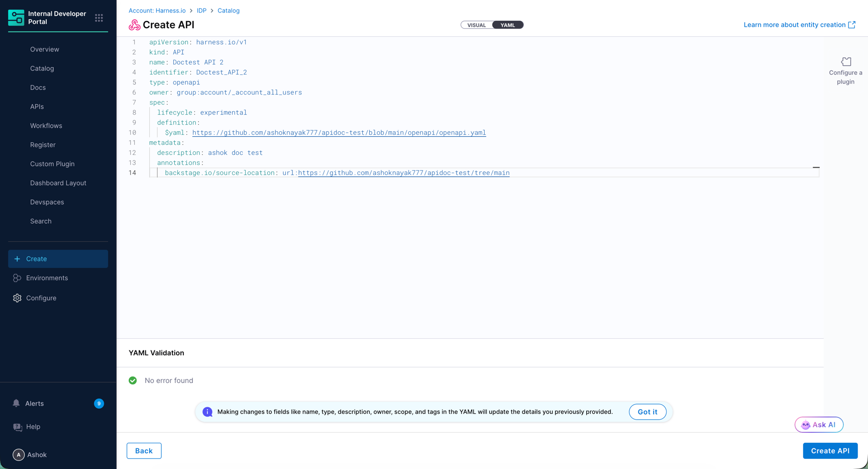This screenshot has height=469, width=868.
Task: Open Alerts bell icon in sidebar
Action: pyautogui.click(x=17, y=403)
